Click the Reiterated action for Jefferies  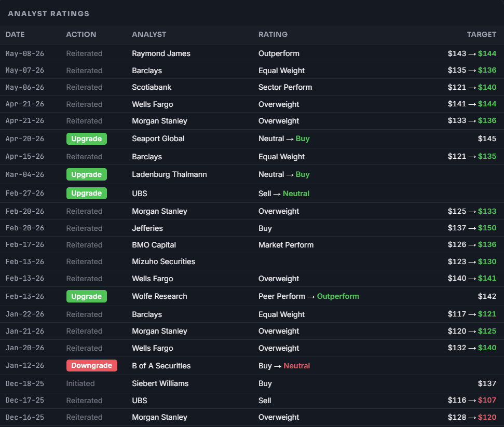(x=84, y=228)
